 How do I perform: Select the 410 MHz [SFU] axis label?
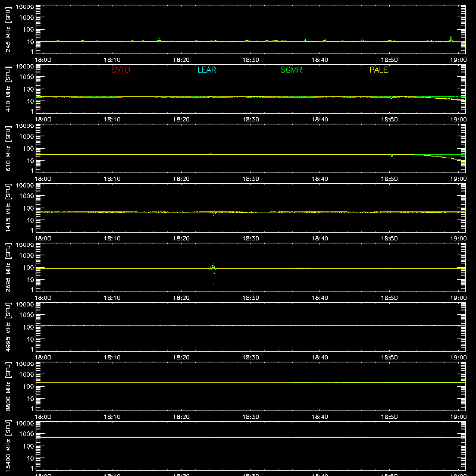click(x=8, y=89)
